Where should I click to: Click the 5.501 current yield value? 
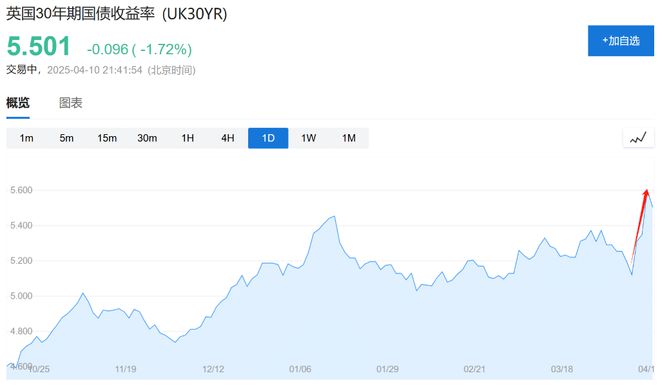39,46
